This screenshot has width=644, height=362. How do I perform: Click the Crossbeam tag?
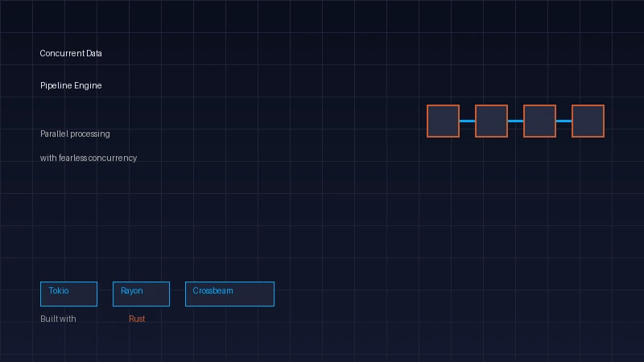(x=229, y=294)
